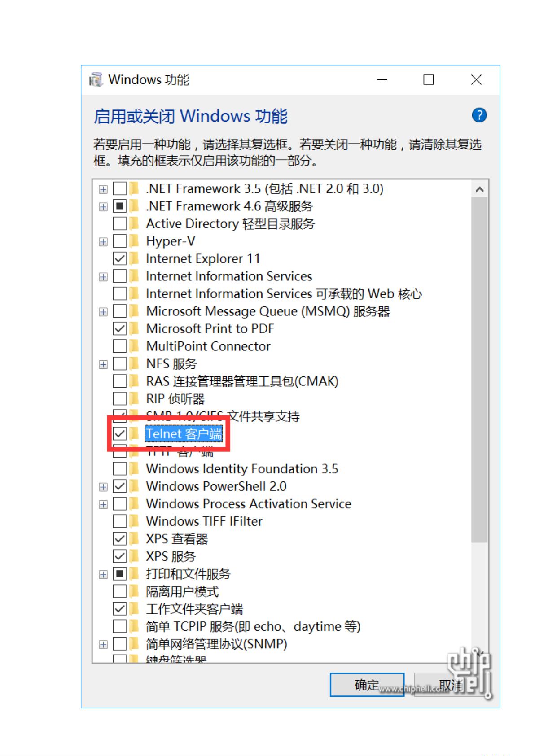
Task: Expand .NET Framework 4.6 高级服务 node
Action: [x=103, y=207]
